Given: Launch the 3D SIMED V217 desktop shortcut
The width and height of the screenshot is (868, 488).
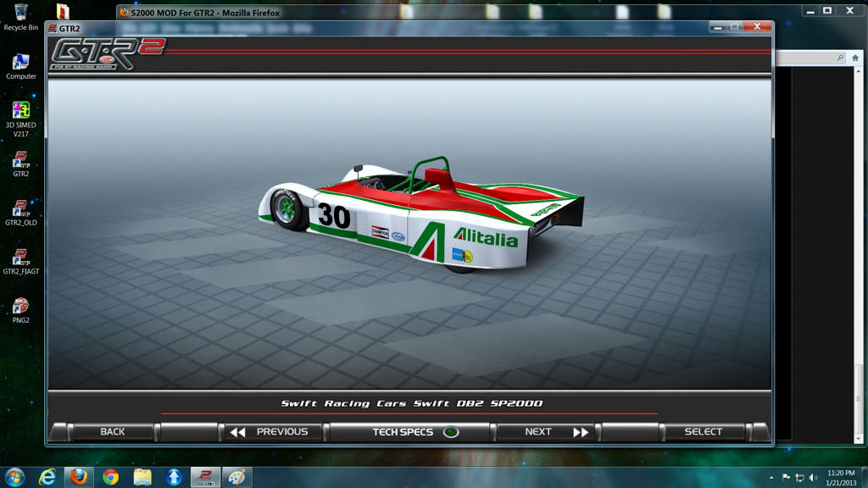Looking at the screenshot, I should [21, 119].
